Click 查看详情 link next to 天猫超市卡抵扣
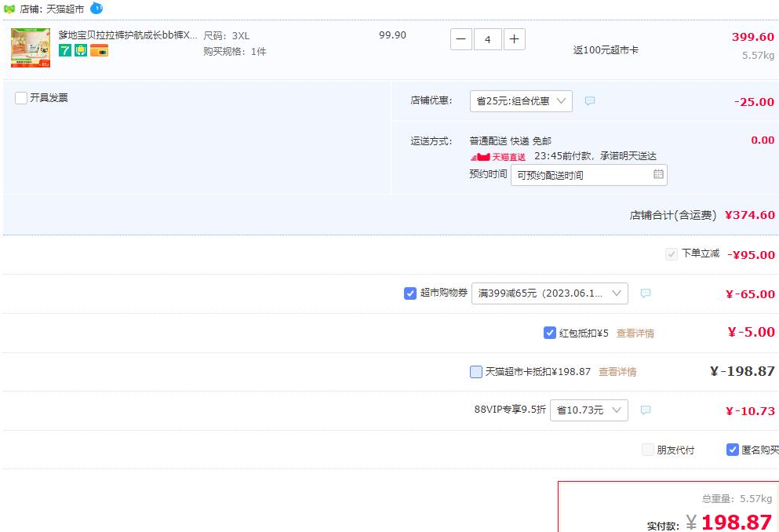This screenshot has width=779, height=532. pos(617,372)
